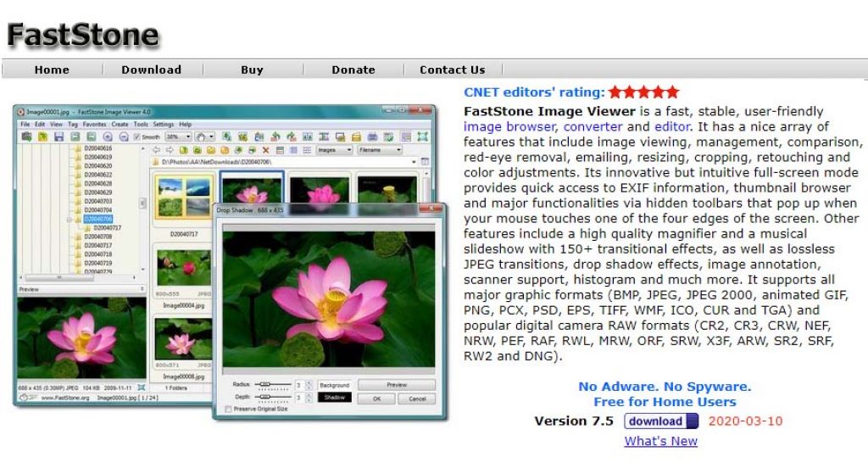This screenshot has height=474, width=868.
Task: Expand the folder path dropdown arrow
Action: pos(414,162)
